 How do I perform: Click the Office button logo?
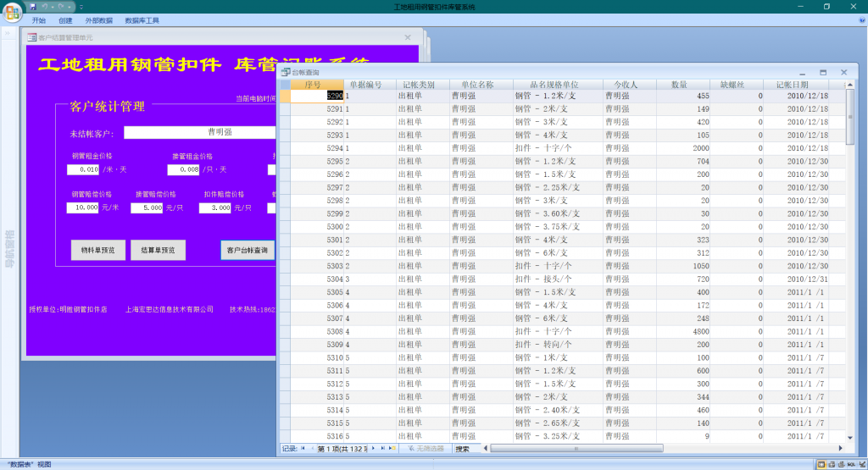[x=13, y=10]
